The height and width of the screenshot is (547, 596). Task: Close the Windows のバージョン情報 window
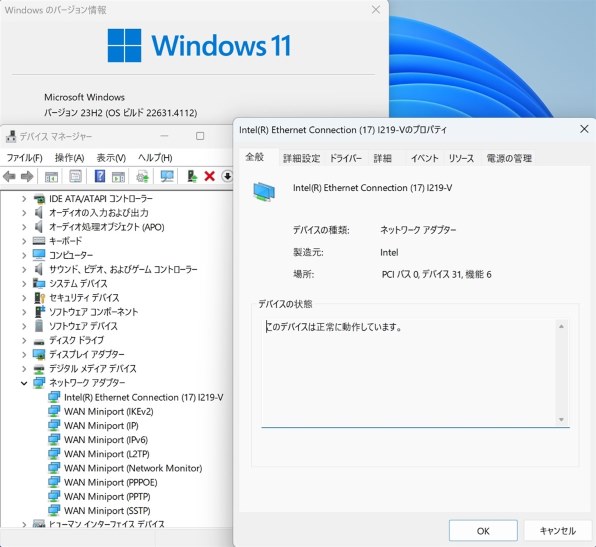376,10
